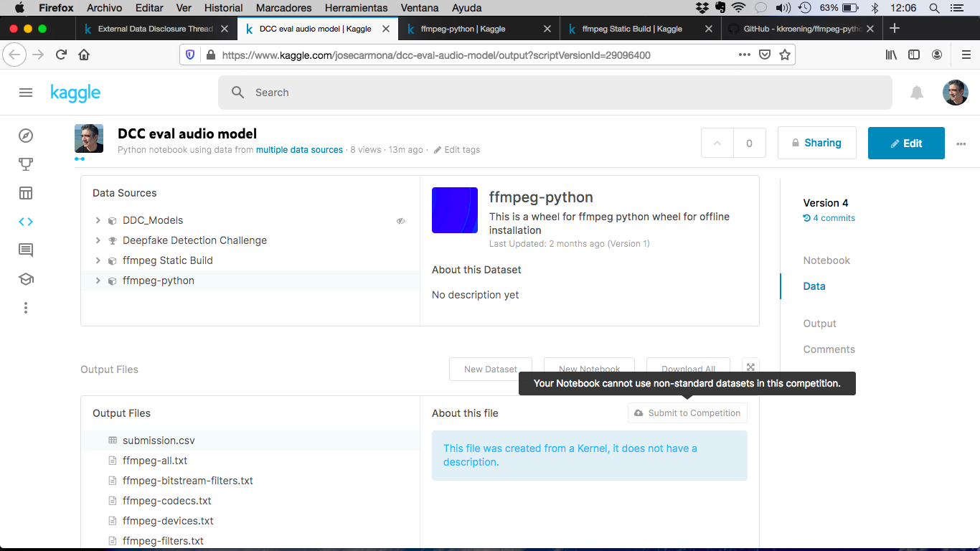980x551 pixels.
Task: Click the blue Edit button
Action: pyautogui.click(x=906, y=143)
